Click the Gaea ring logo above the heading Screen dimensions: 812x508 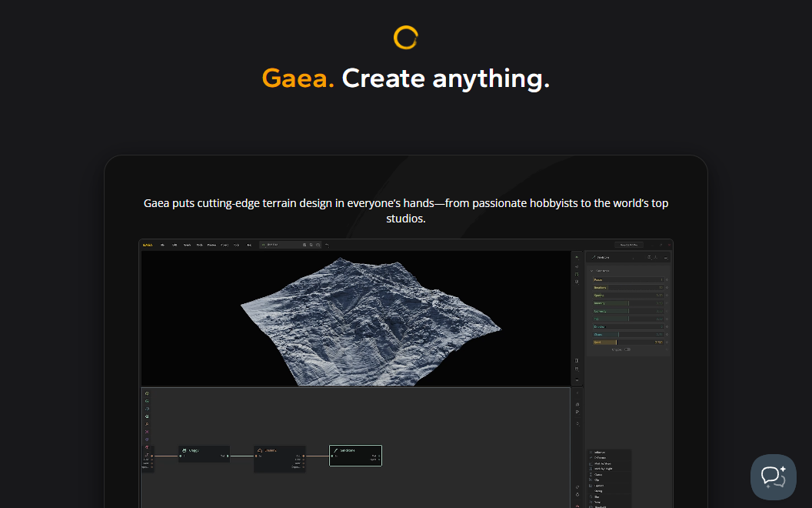click(x=405, y=37)
